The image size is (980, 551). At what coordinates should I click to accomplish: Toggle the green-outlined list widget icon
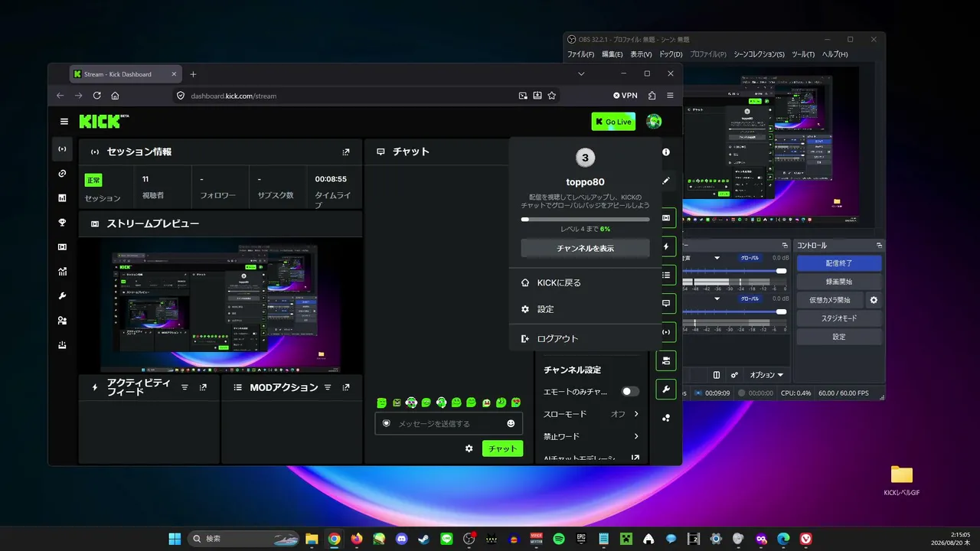coord(666,275)
